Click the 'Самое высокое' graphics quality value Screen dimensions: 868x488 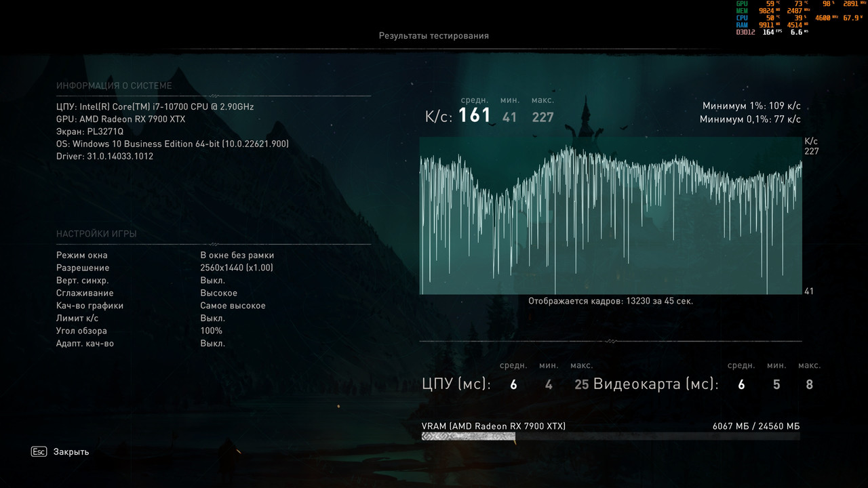click(x=233, y=306)
